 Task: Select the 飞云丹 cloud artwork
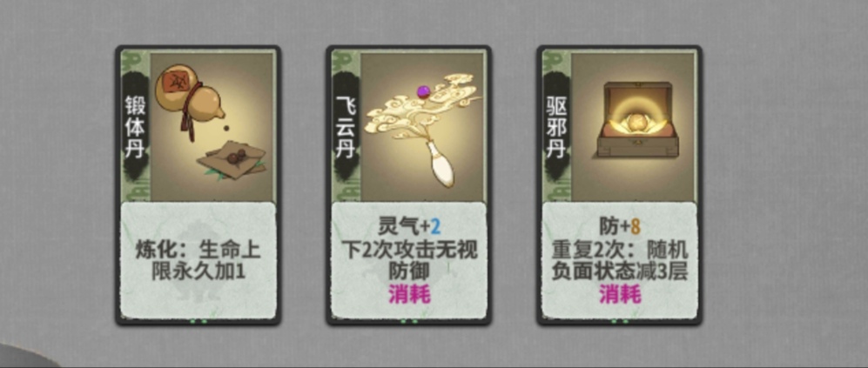423,127
